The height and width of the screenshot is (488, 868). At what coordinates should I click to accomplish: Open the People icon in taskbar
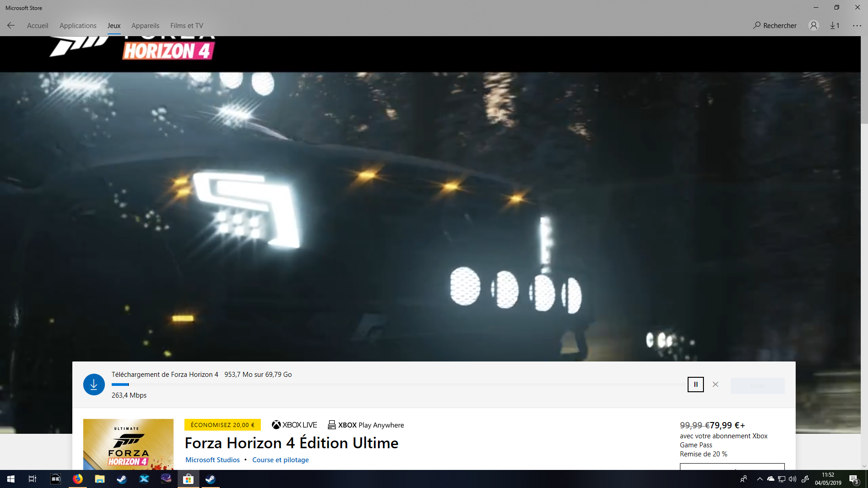(x=744, y=479)
